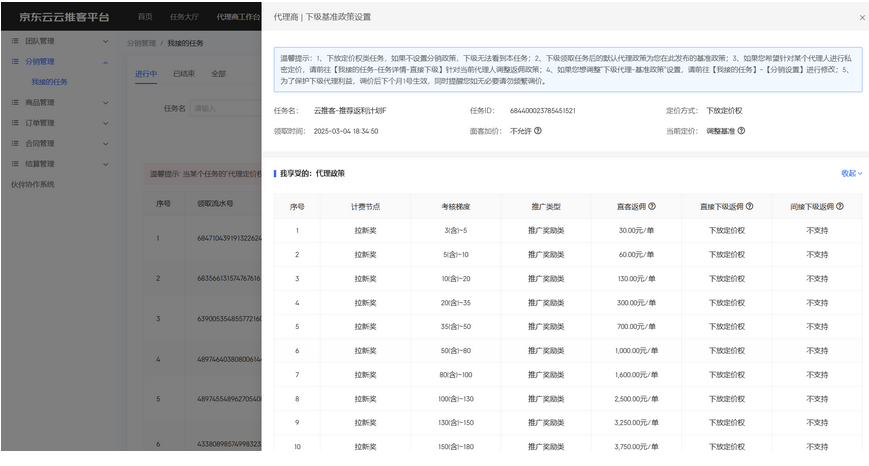
Task: Switch to the 全部 tab
Action: 218,74
